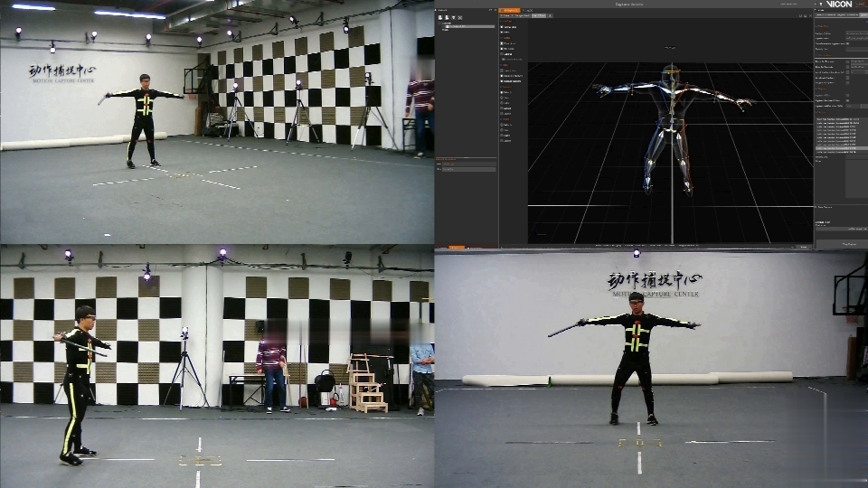Click the fourth, X-shaped icon in the left panel toolbar

(459, 16)
